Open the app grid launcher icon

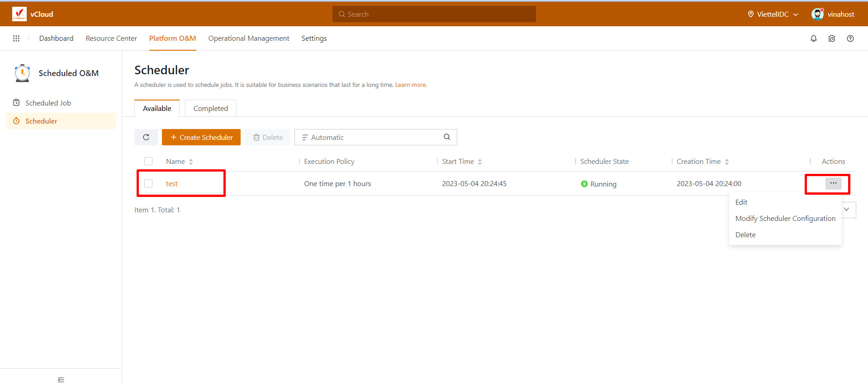tap(16, 38)
